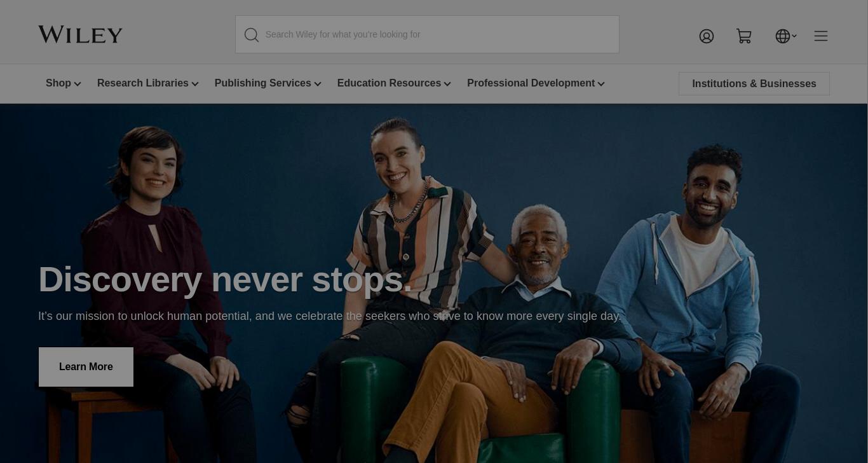Viewport: 868px width, 463px height.
Task: Expand Publishing Services chevron
Action: [318, 84]
